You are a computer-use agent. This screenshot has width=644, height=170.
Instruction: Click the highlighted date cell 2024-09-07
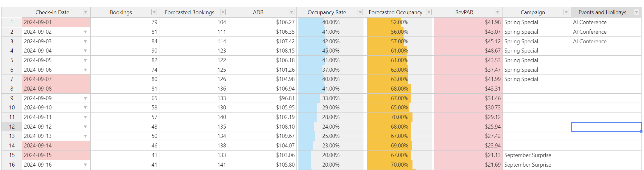tap(56, 79)
